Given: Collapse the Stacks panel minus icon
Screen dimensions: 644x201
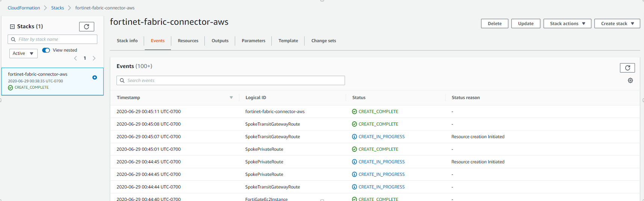Looking at the screenshot, I should click(x=12, y=27).
